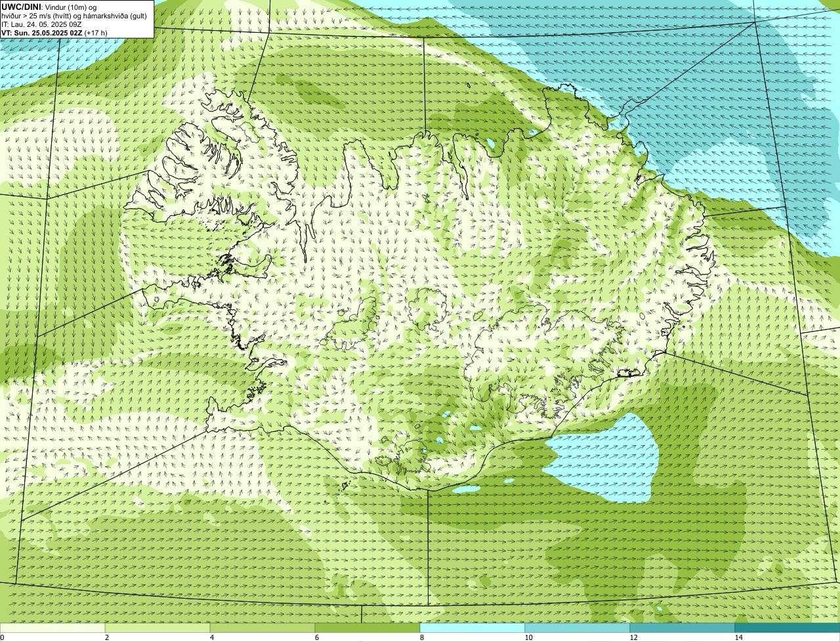The width and height of the screenshot is (840, 642).
Task: Click the "UWC/DINI: Vindur (10m) og" title line
Action: [x=49, y=7]
